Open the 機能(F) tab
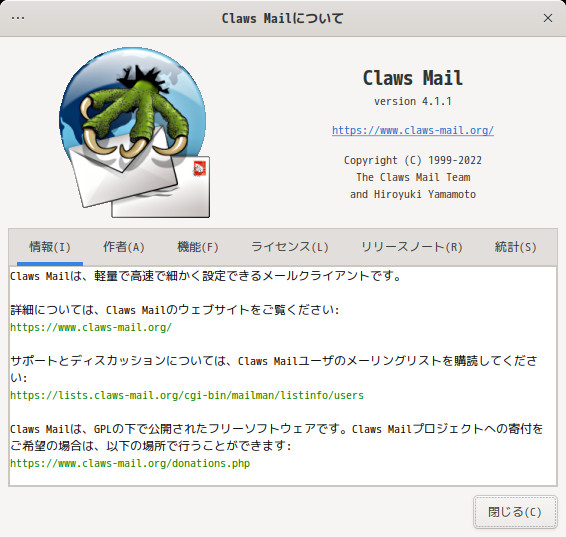 (x=198, y=247)
